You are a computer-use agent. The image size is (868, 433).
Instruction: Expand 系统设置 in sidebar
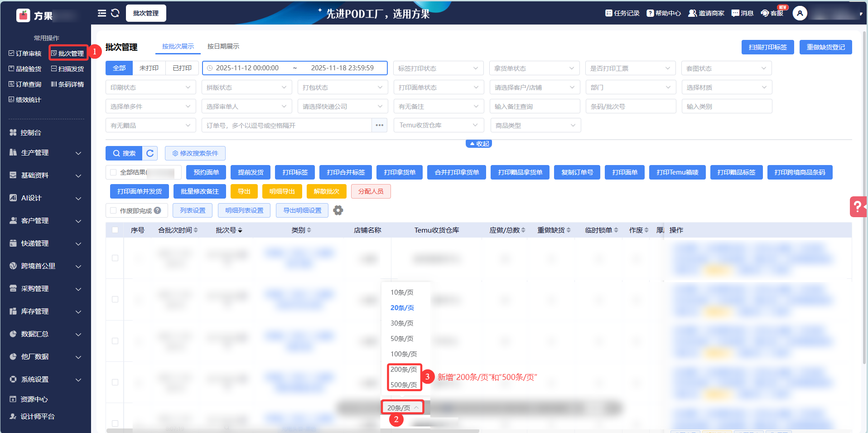point(45,379)
